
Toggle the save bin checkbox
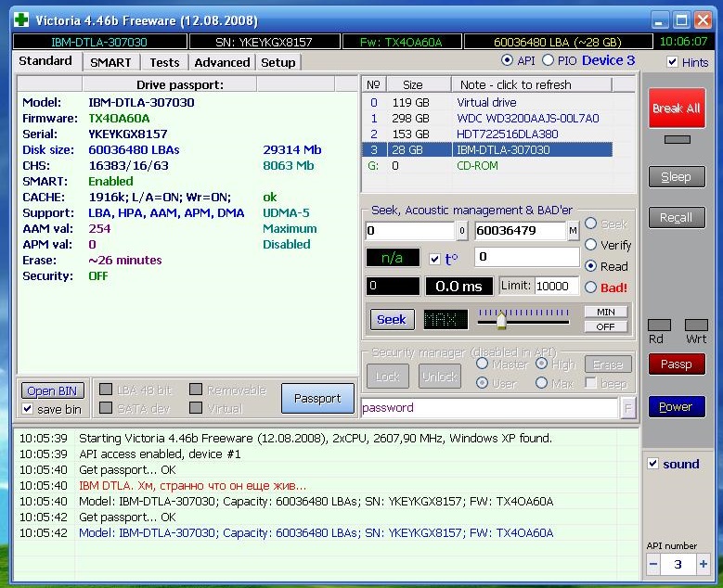[28, 409]
